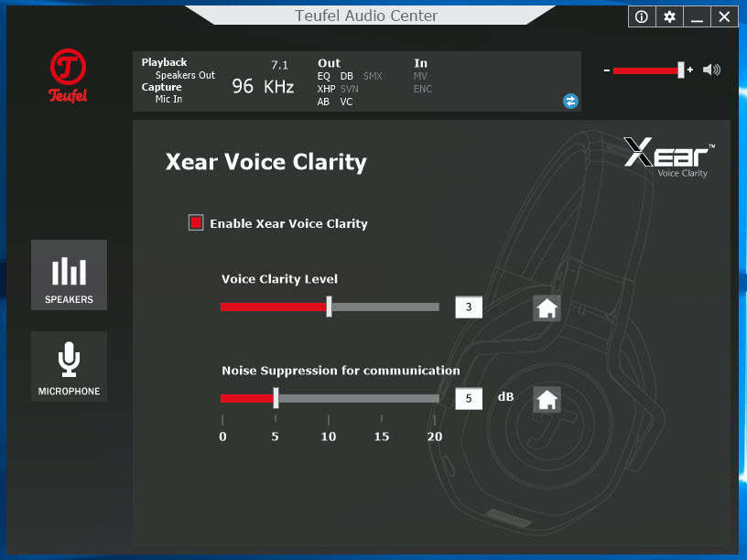
Task: Click the EQ indicator under Out
Action: (x=323, y=76)
